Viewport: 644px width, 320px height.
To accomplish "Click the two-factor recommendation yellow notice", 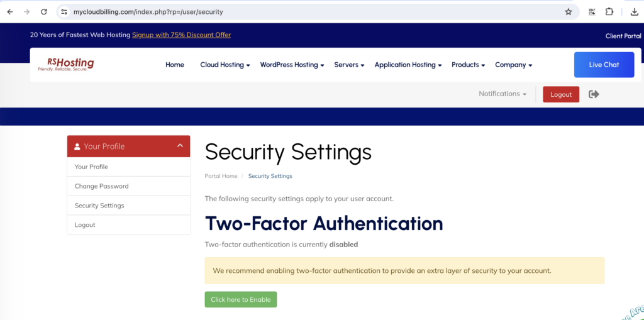I will click(x=404, y=271).
